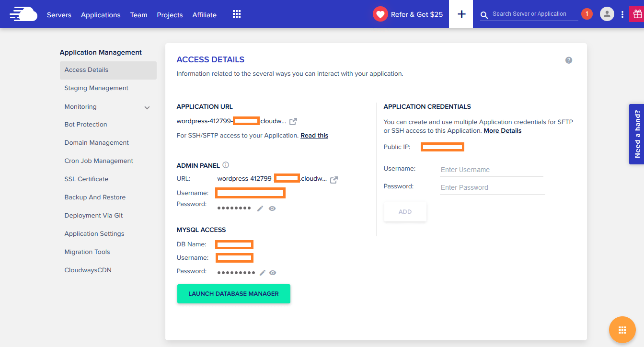Reveal the MySQL password
Image resolution: width=644 pixels, height=347 pixels.
coord(273,272)
